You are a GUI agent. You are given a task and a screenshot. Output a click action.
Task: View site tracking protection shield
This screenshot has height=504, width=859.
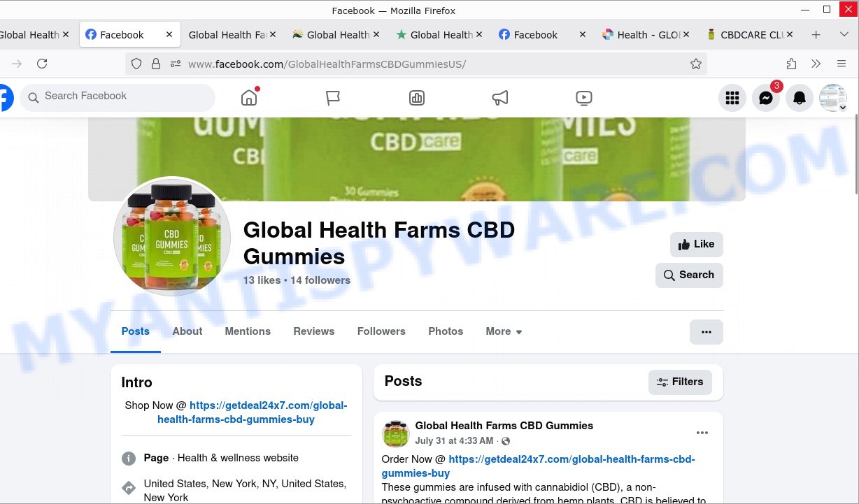point(136,64)
